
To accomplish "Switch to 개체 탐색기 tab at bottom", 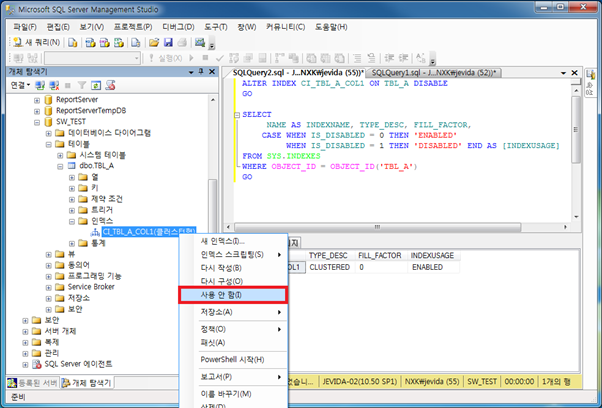I will click(87, 383).
